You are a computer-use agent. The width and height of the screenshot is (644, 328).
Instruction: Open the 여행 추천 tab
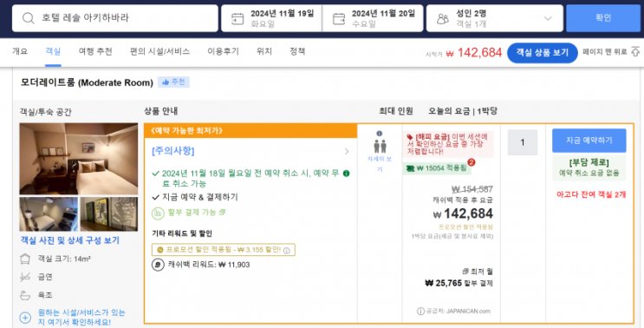tap(95, 51)
